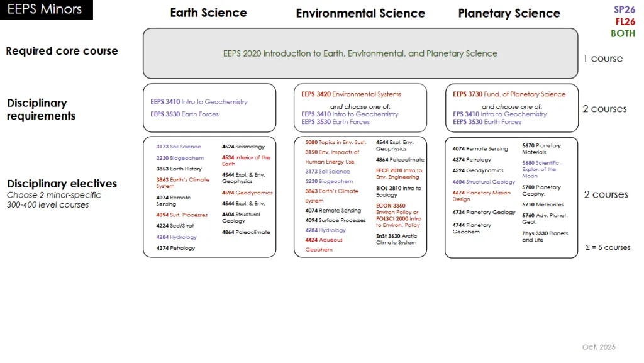Image resolution: width=644 pixels, height=363 pixels.
Task: Click EEPS 3730 Fund. of Planetary Science
Action: click(509, 94)
